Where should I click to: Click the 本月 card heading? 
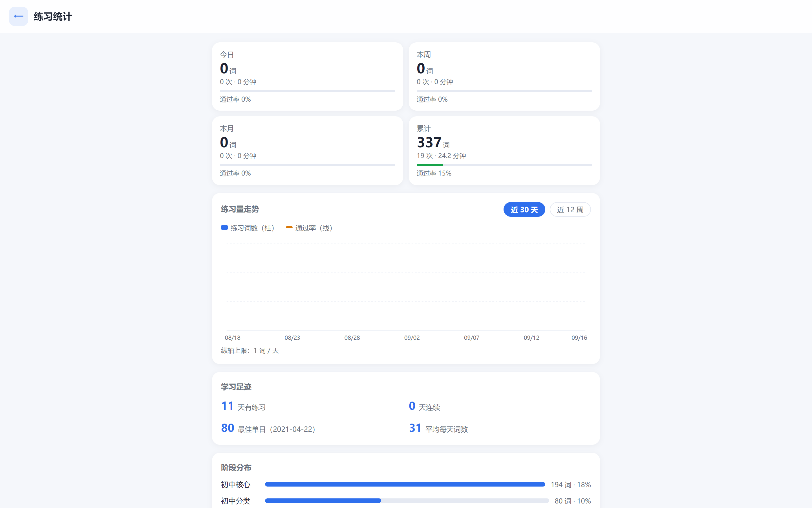coord(227,129)
